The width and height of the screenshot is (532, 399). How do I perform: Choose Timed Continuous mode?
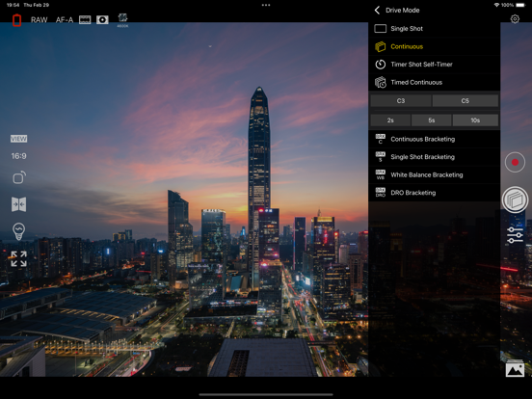coord(434,82)
